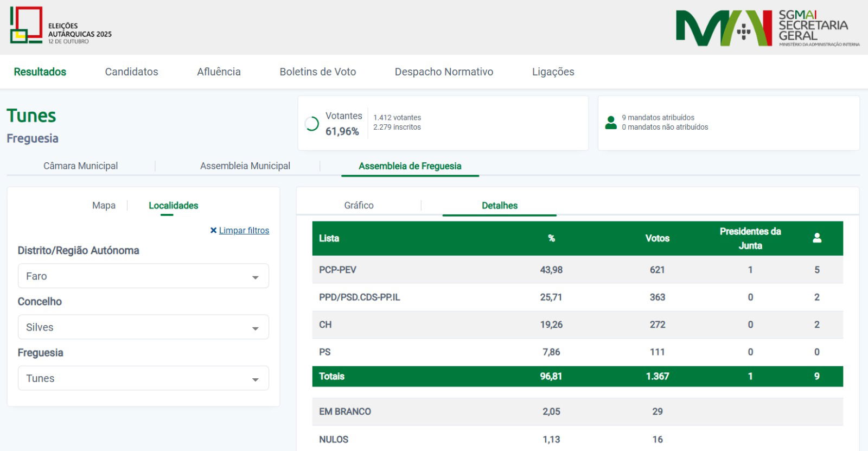
Task: Select the PCP-PEV row in results table
Action: coord(337,270)
